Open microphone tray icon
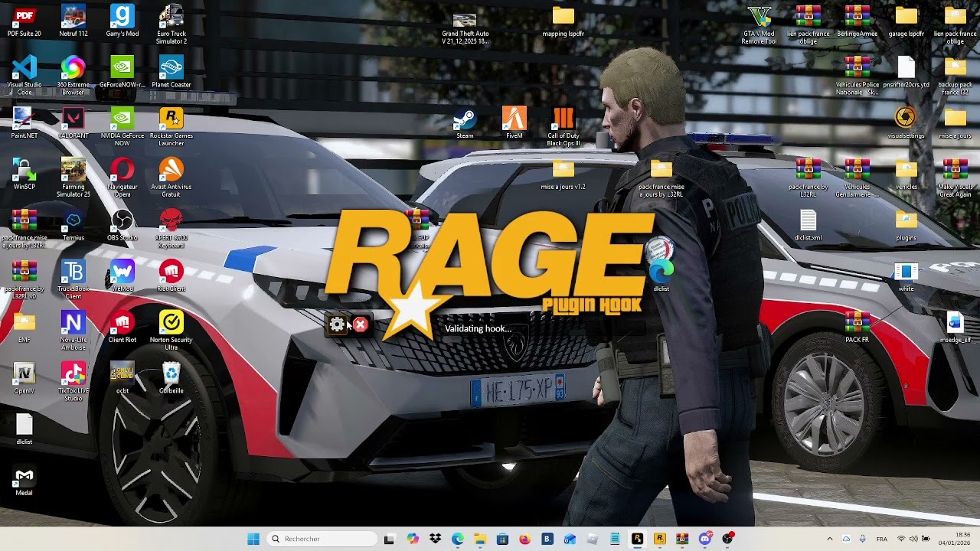980x551 pixels. (863, 539)
